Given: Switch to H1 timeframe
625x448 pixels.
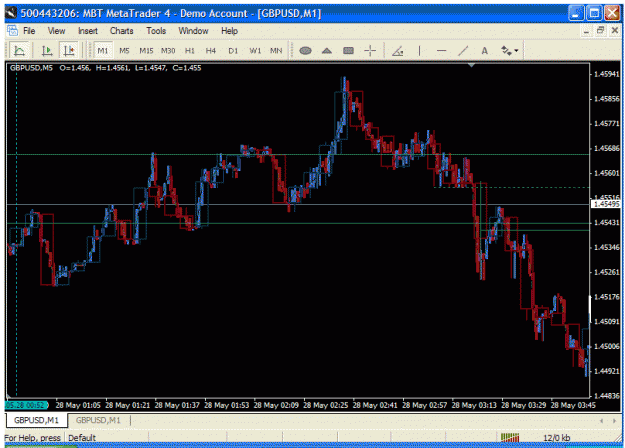Looking at the screenshot, I should tap(190, 51).
